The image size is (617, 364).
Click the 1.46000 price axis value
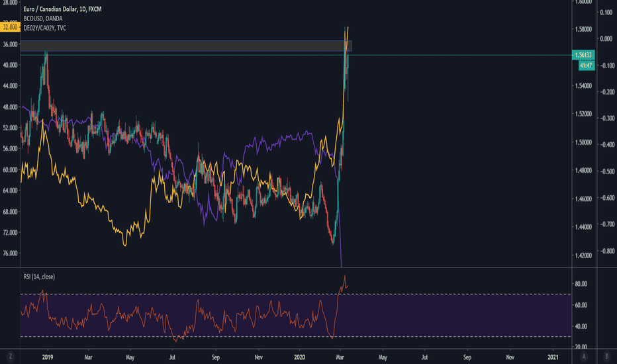coord(583,199)
